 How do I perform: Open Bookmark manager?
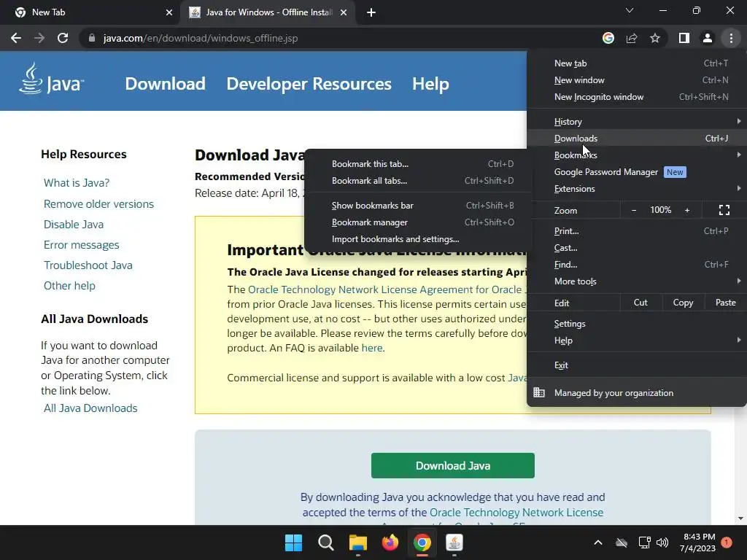(x=418, y=222)
